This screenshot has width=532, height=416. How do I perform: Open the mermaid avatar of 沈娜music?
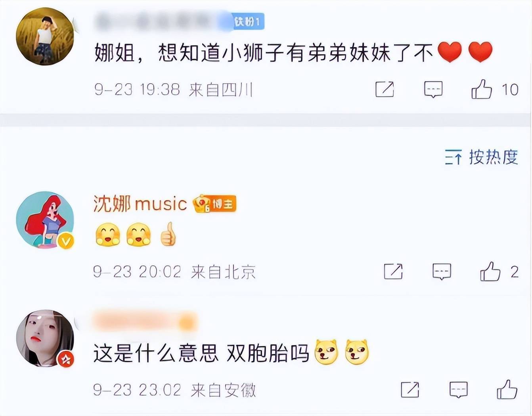pyautogui.click(x=45, y=220)
